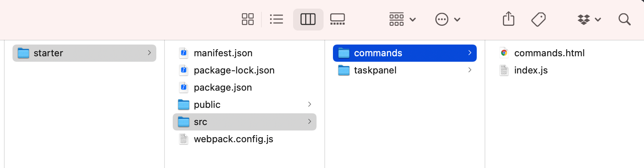The height and width of the screenshot is (168, 644).
Task: Click the package.json file icon
Action: tap(184, 88)
